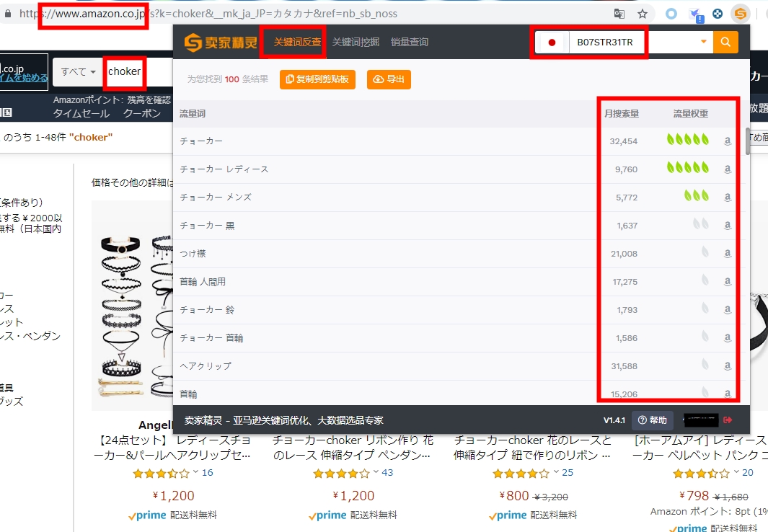Click the ¥798 price of fourth product

coord(694,496)
